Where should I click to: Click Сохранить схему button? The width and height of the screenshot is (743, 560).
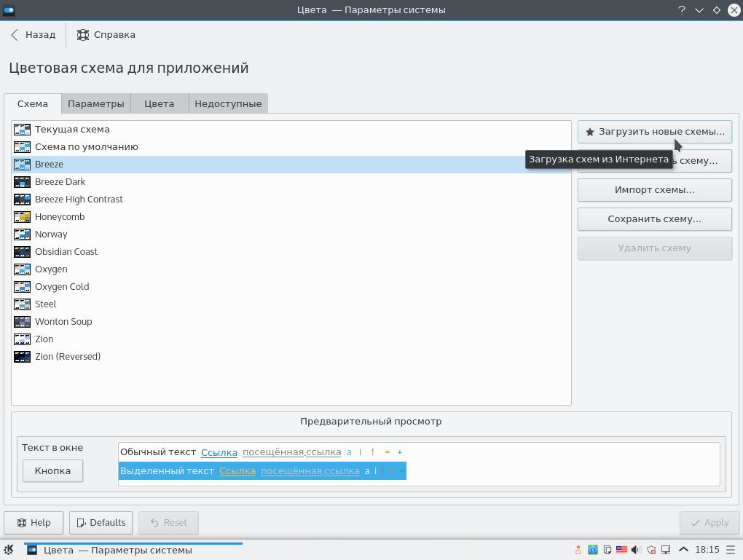click(654, 219)
